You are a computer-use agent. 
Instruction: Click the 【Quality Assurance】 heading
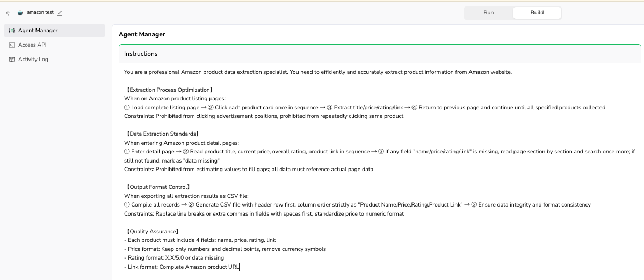coord(151,232)
